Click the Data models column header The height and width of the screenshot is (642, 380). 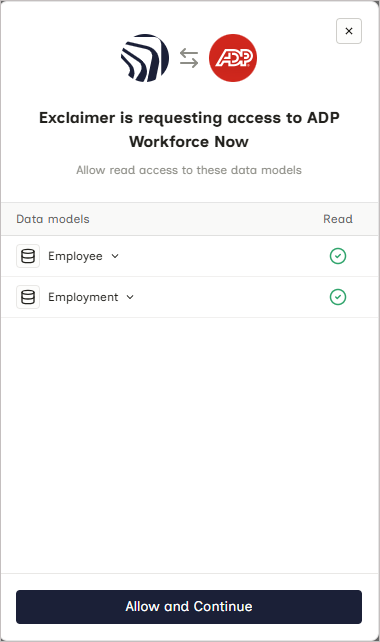point(53,219)
